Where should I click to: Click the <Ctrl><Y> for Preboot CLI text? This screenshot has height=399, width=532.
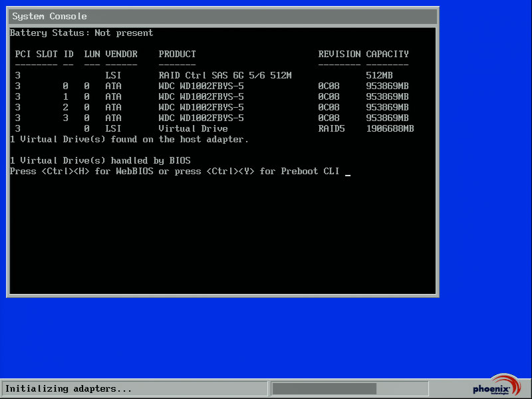pyautogui.click(x=273, y=172)
